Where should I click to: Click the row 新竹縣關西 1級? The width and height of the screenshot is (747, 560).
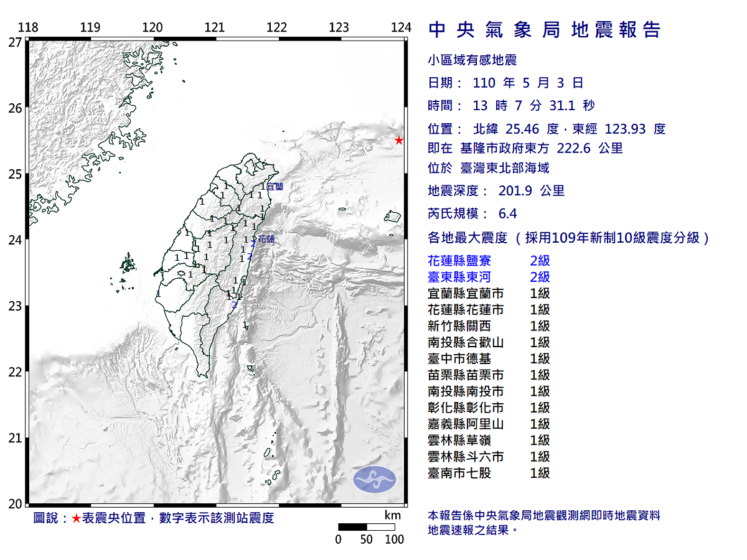(489, 326)
